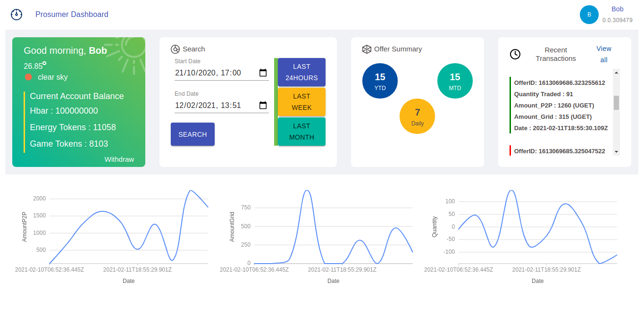Click the 26.85° temperature reading
Viewport: 644px width, 315px height.
(x=35, y=66)
